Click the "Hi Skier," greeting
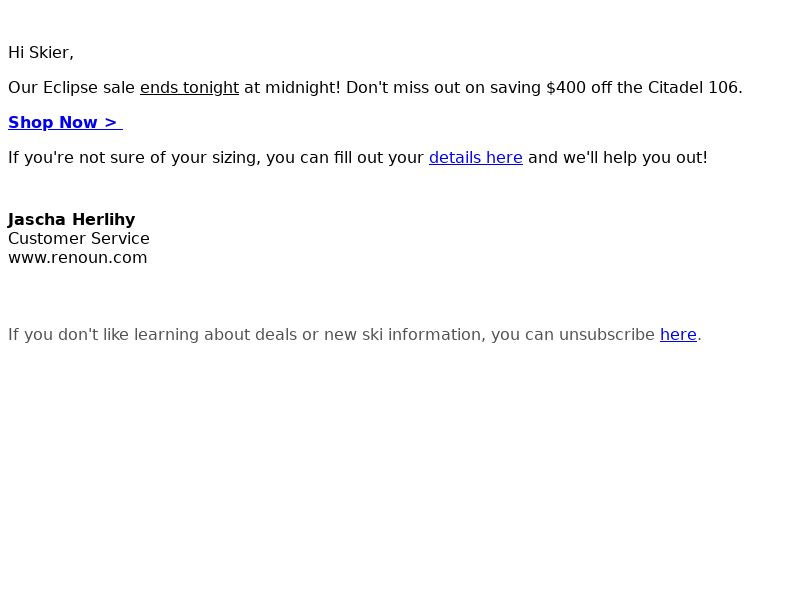Screen dimensions: 800x600 click(41, 52)
